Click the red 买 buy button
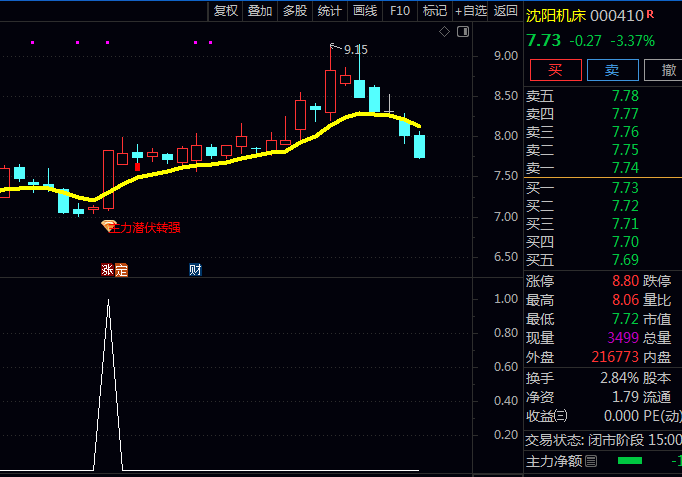 (x=555, y=70)
